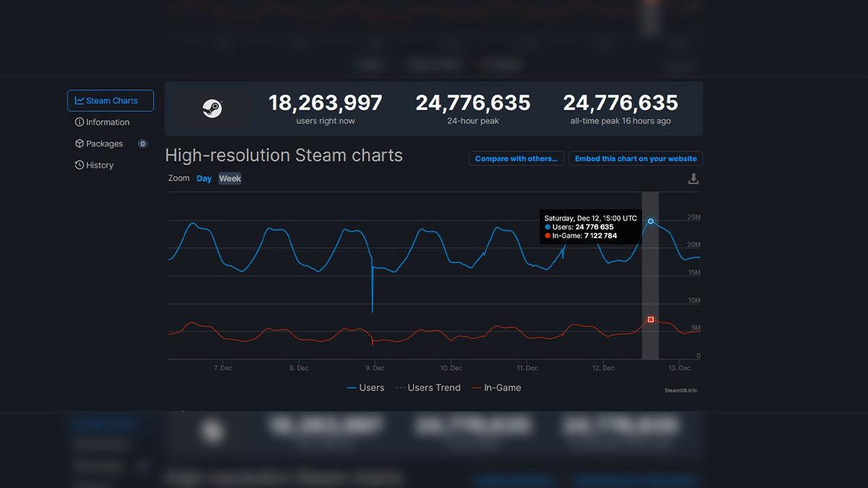
Task: Click the Packages counter badge showing 0
Action: 142,143
